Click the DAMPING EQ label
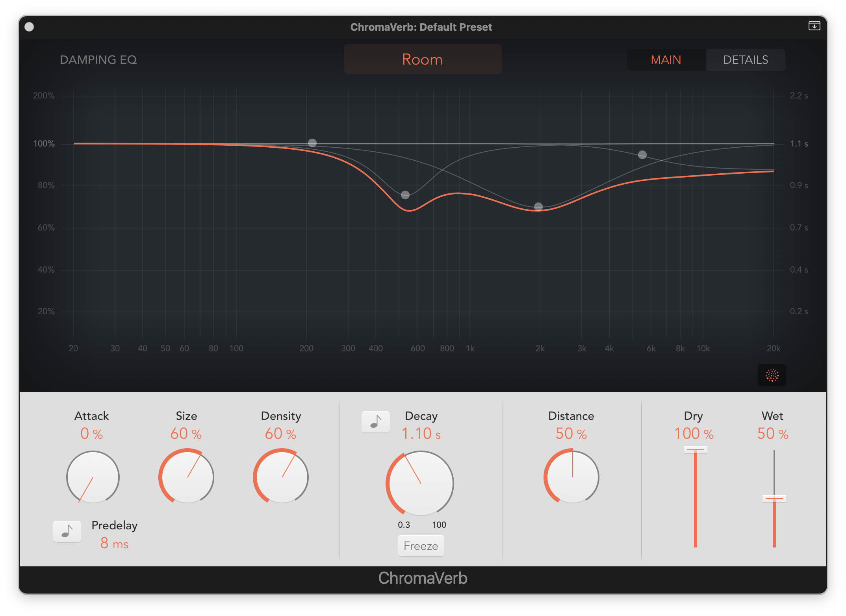This screenshot has height=616, width=846. coord(98,60)
